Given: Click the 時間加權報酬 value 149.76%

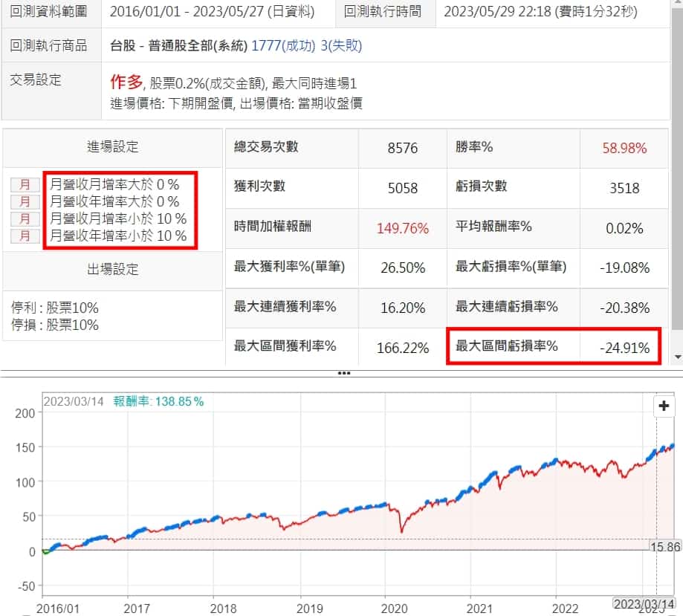Looking at the screenshot, I should pyautogui.click(x=403, y=229).
